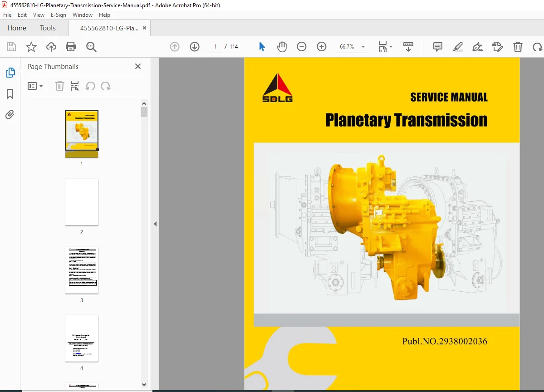The image size is (544, 392).
Task: Click the main toolbar rotate icon
Action: click(x=537, y=46)
